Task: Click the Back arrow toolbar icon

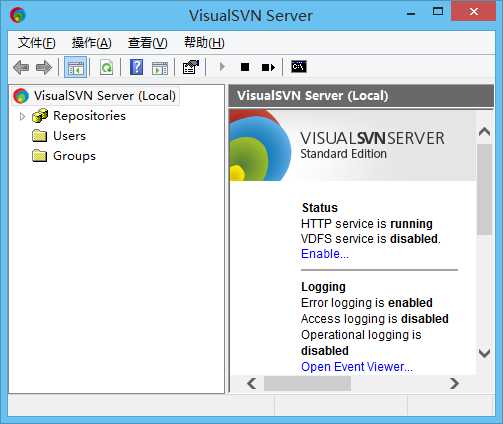Action: tap(21, 67)
